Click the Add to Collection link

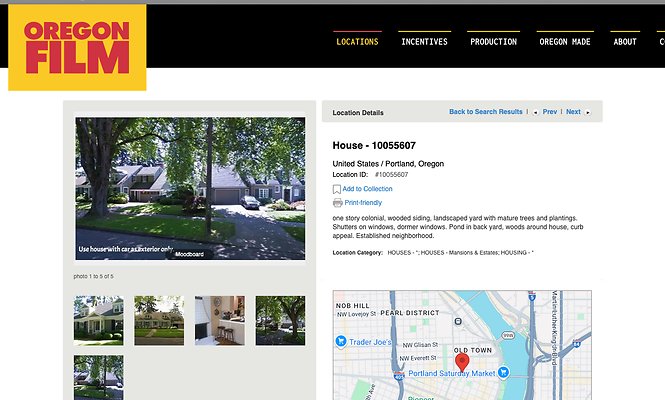367,189
